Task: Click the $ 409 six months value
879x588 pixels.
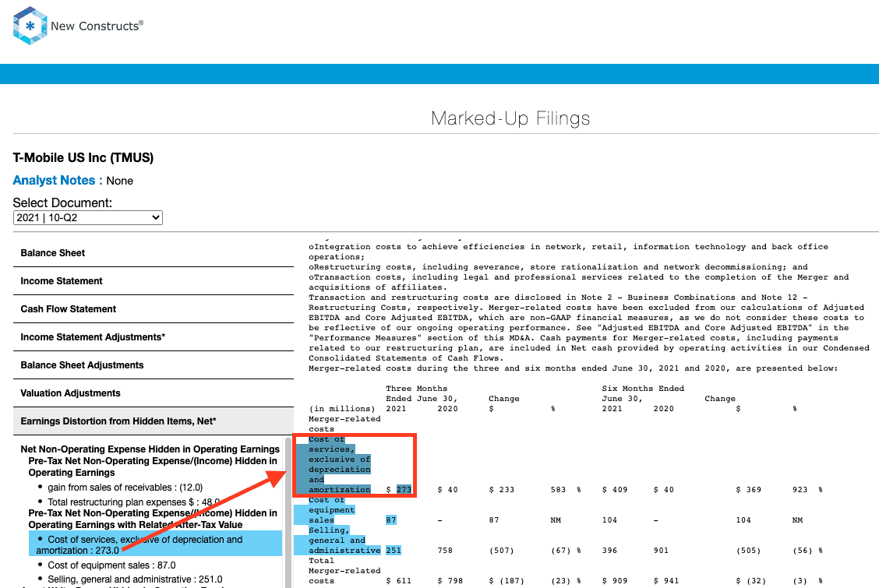Action: point(615,489)
